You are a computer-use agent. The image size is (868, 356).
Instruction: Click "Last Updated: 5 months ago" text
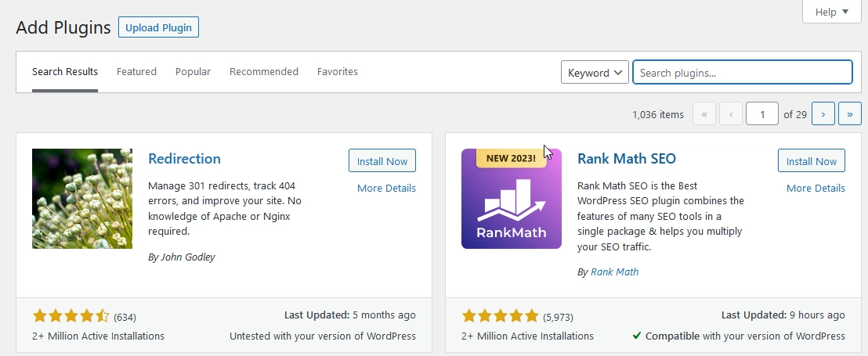coord(350,315)
